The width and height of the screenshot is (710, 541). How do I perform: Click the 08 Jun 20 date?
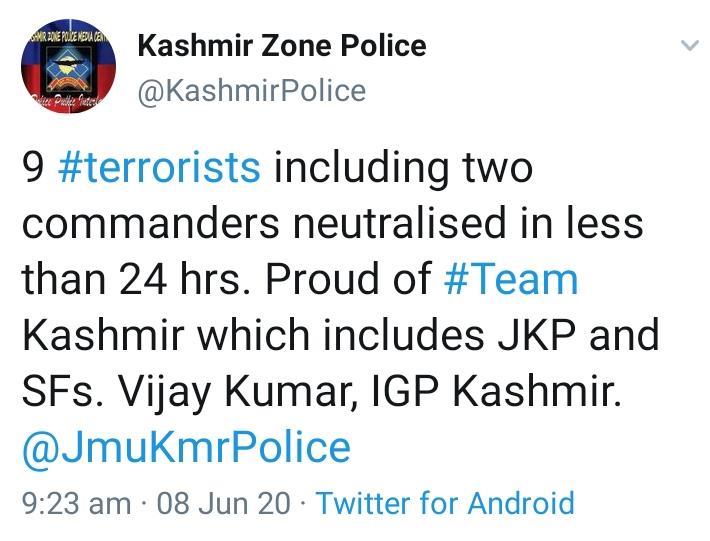(x=223, y=503)
